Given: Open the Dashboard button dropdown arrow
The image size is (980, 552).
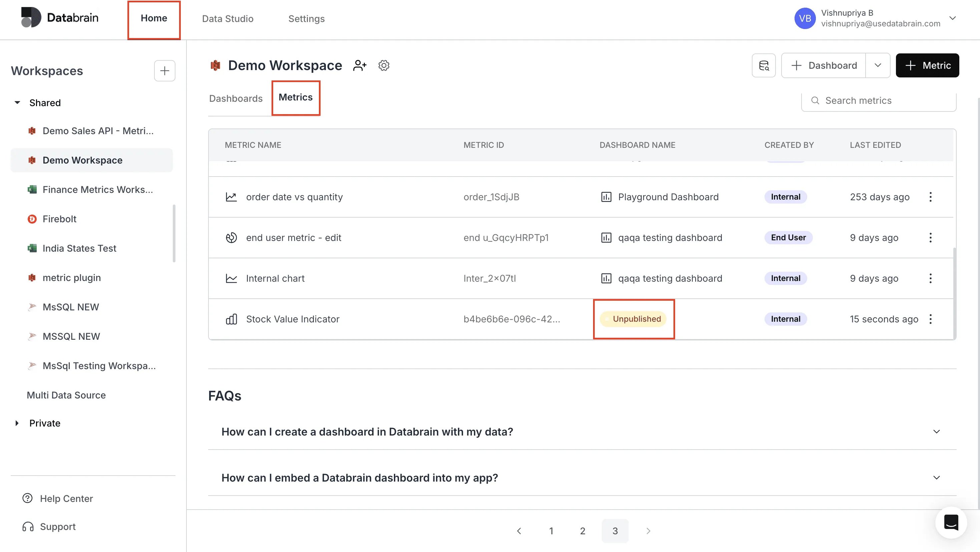Looking at the screenshot, I should 878,65.
